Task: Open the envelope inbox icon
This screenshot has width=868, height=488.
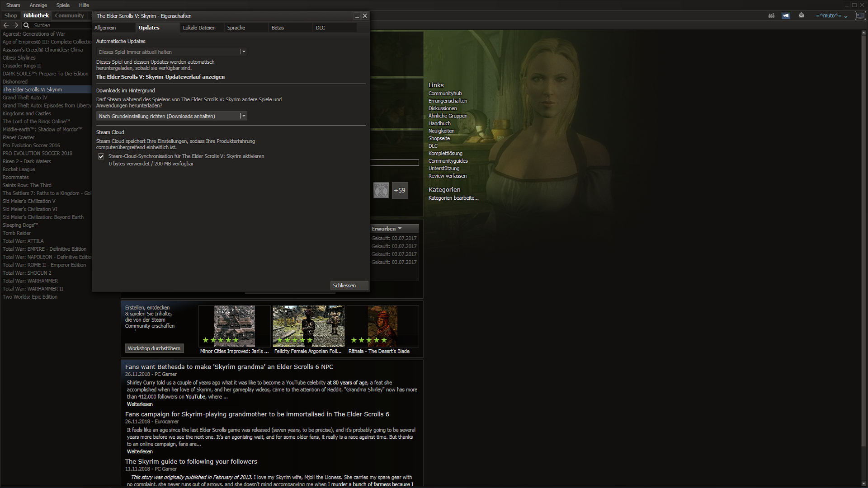Action: tap(801, 15)
